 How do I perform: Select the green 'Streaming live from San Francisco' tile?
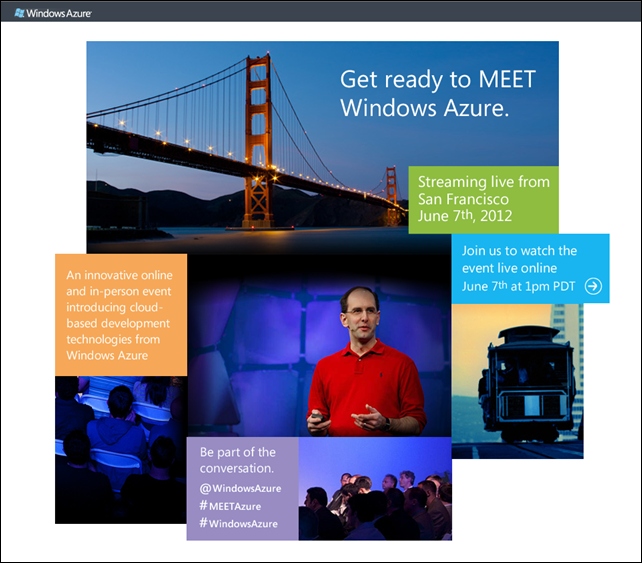[484, 200]
